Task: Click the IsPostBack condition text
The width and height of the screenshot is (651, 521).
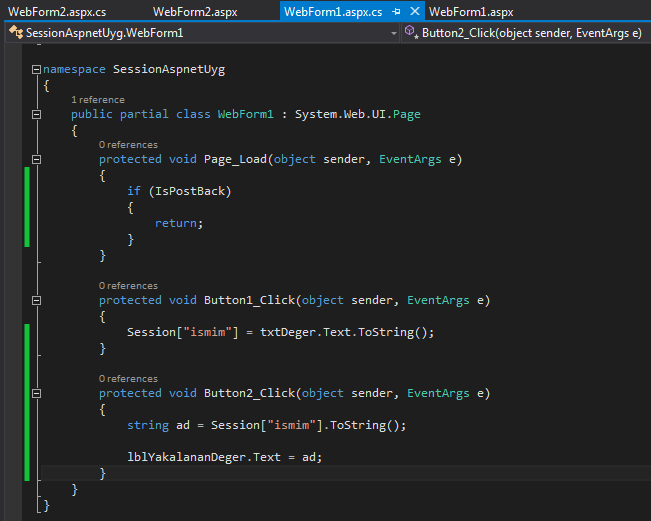Action: [190, 191]
